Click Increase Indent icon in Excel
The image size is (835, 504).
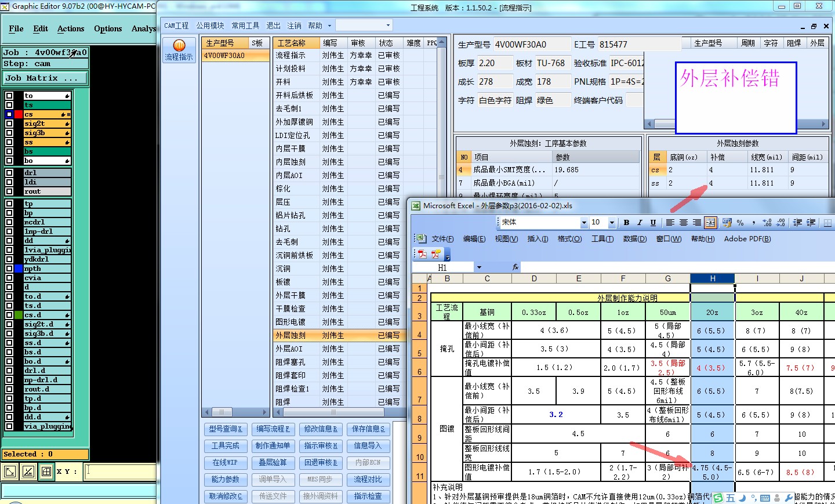pyautogui.click(x=811, y=223)
